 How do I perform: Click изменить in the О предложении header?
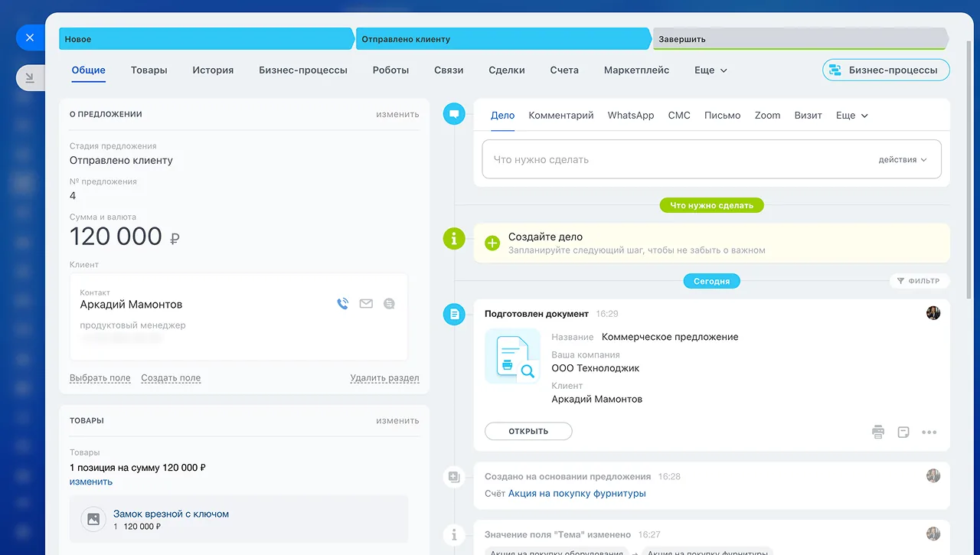(397, 114)
